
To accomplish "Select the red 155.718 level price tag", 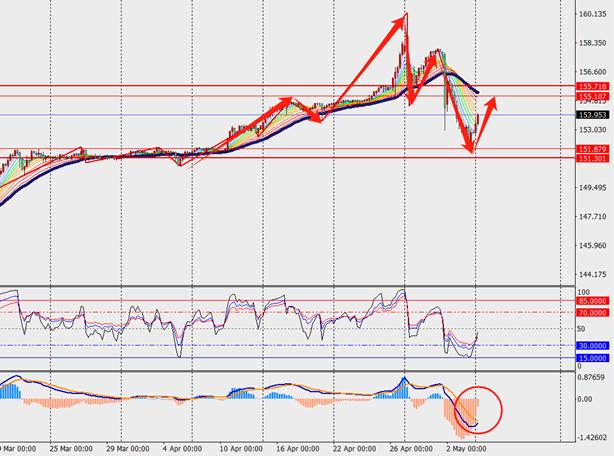I will (593, 86).
